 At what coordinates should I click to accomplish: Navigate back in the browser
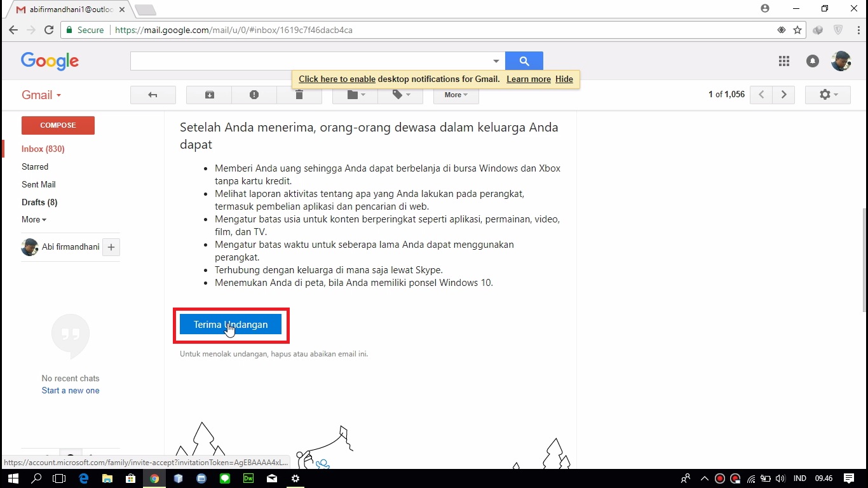click(13, 30)
